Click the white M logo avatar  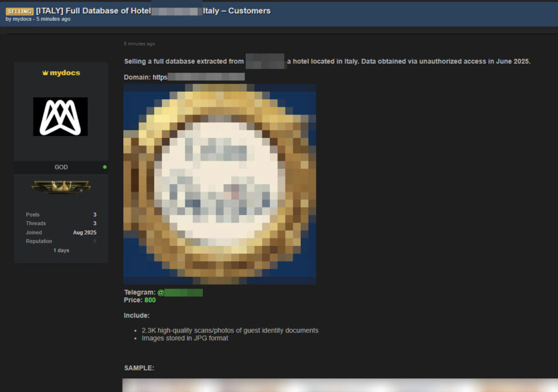point(61,117)
